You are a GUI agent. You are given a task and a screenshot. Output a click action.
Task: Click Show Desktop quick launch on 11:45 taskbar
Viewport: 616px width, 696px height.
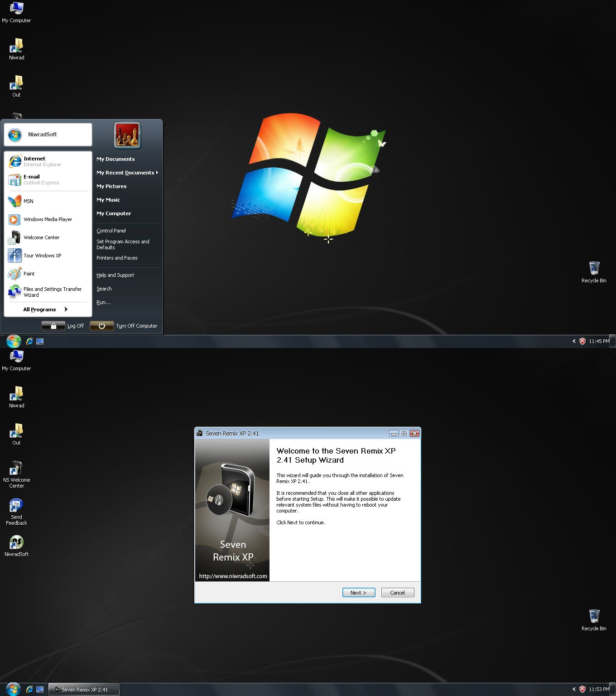40,341
